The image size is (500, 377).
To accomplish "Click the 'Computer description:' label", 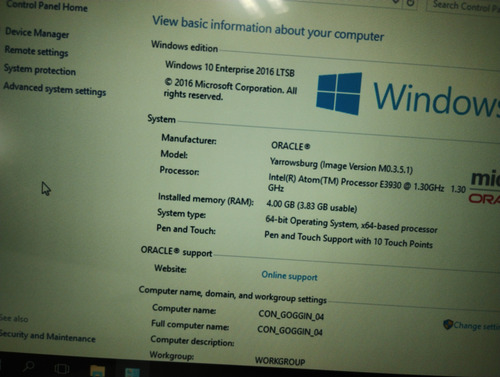I will (192, 341).
